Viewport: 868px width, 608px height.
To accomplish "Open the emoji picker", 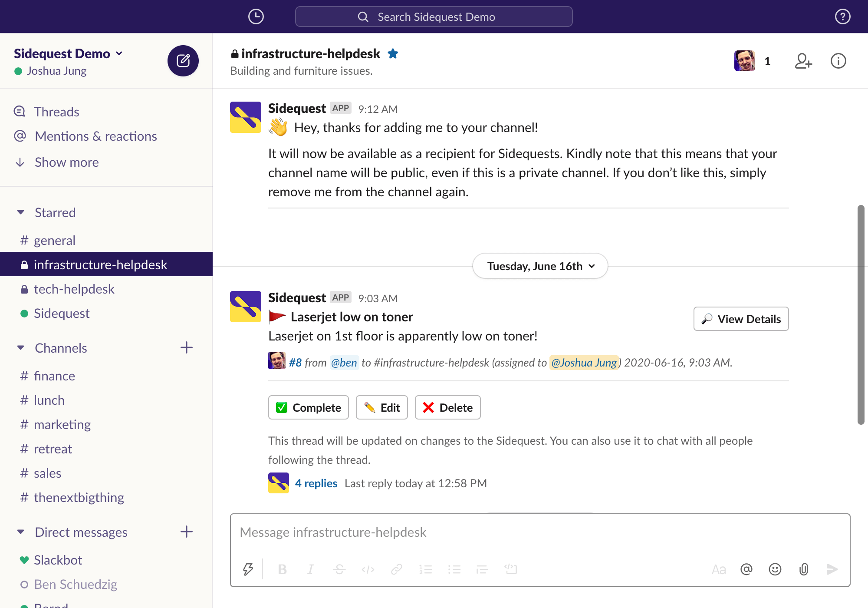I will click(x=775, y=569).
